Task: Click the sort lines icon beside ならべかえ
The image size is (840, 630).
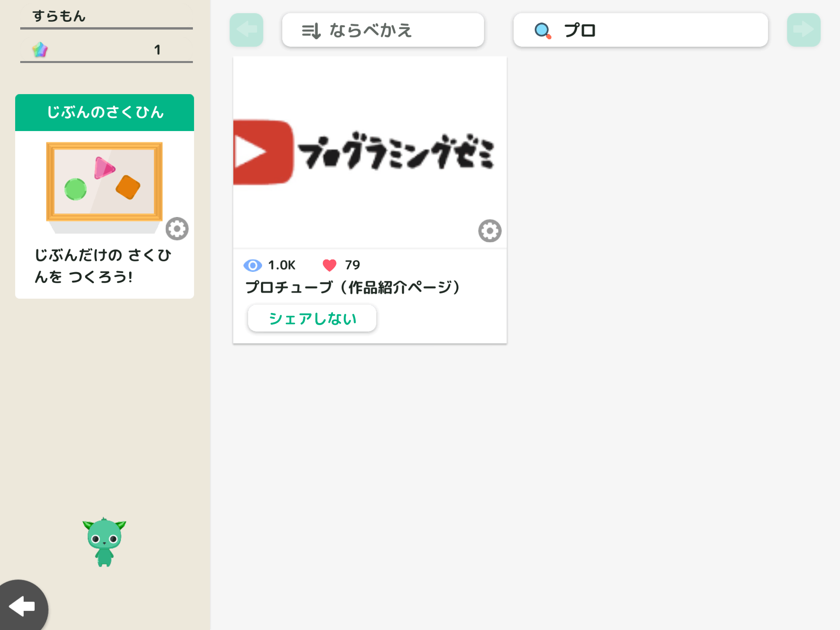Action: tap(311, 31)
